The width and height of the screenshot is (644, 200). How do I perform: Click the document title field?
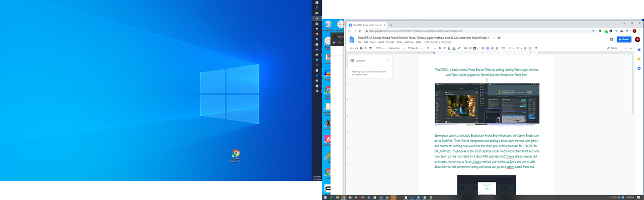click(423, 38)
